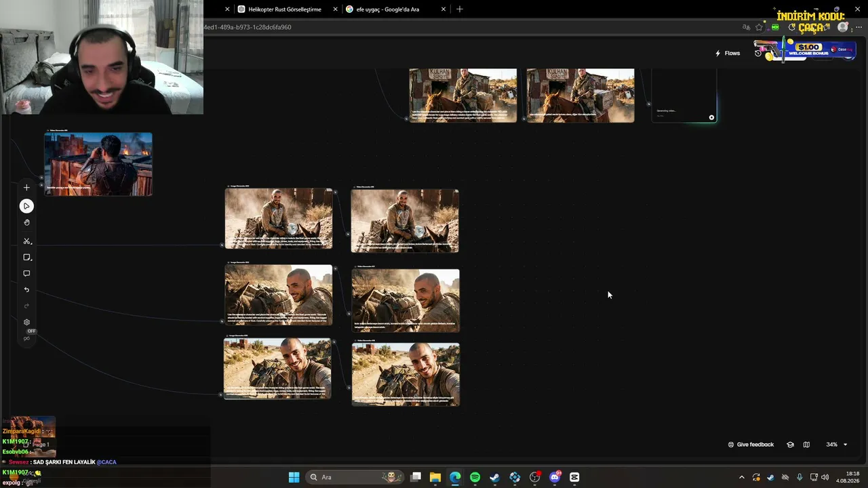Open Spotify from the taskbar
868x488 pixels.
(x=475, y=477)
